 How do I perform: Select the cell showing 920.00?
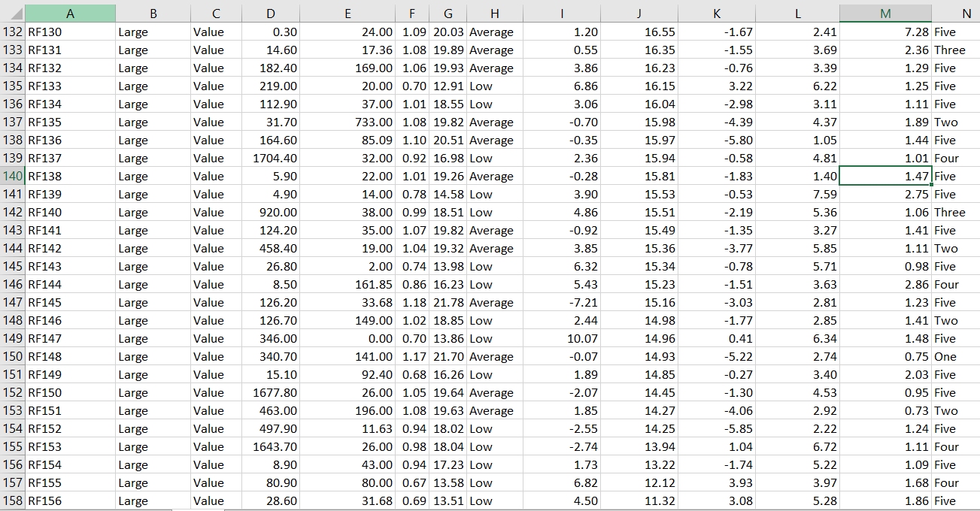click(x=271, y=212)
